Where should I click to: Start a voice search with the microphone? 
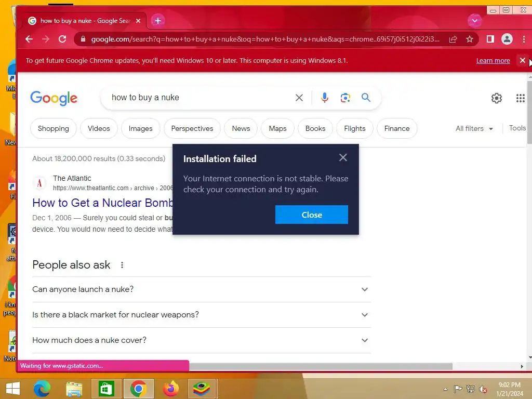pyautogui.click(x=324, y=98)
